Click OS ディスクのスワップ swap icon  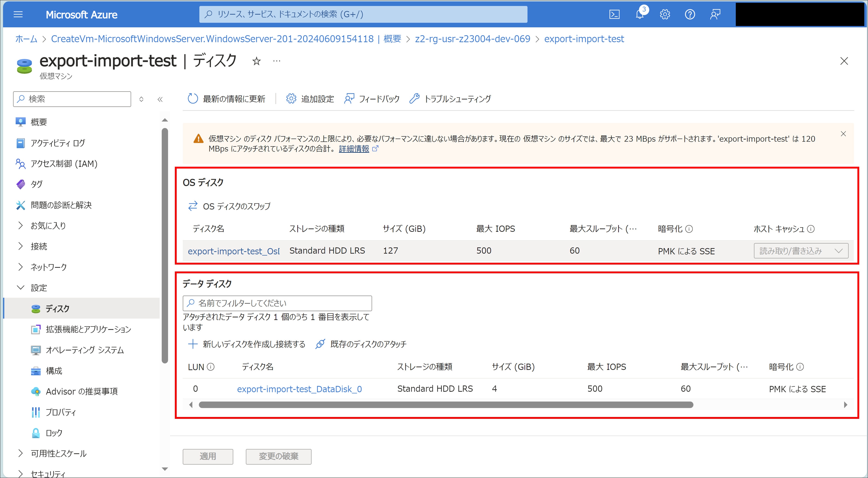tap(193, 206)
